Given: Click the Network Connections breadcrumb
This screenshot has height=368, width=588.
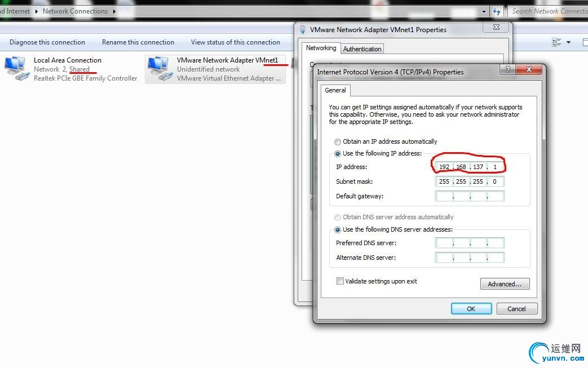Looking at the screenshot, I should coord(75,11).
